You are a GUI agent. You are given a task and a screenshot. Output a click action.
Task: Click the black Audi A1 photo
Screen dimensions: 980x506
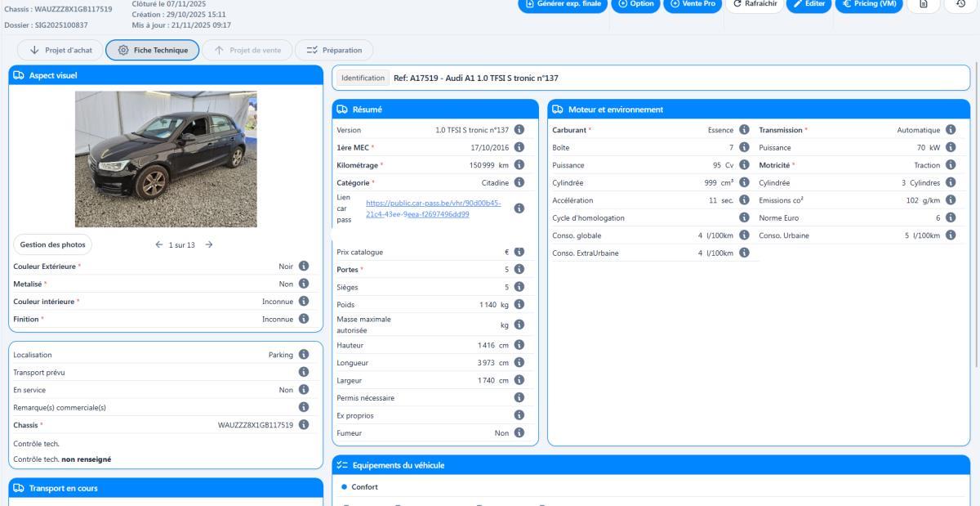pyautogui.click(x=166, y=159)
